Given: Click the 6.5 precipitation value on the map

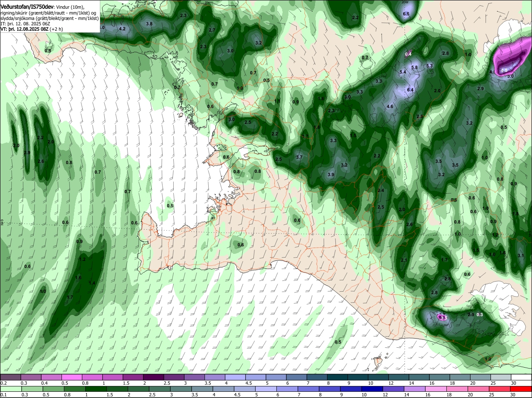Looking at the screenshot, I should (406, 14).
